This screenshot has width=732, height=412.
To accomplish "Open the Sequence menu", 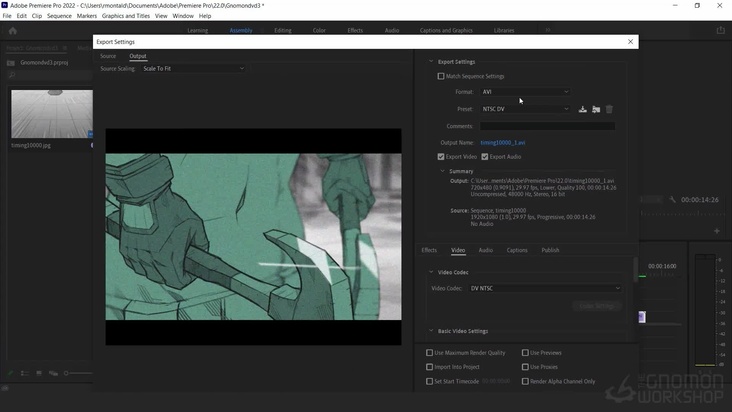I will [x=59, y=16].
